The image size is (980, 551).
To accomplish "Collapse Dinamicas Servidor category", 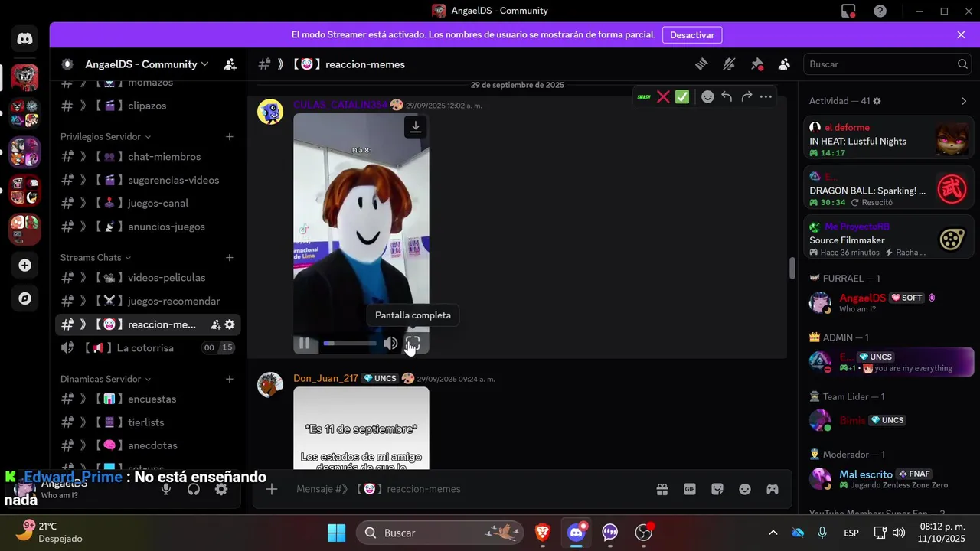I will pos(106,379).
